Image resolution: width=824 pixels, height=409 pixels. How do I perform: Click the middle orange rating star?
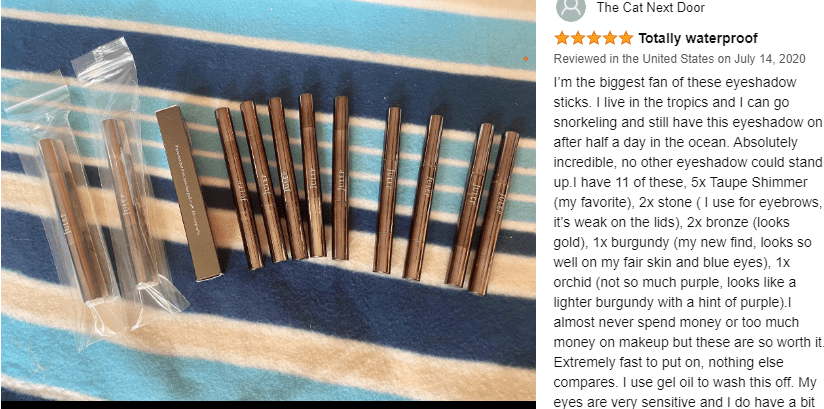594,38
